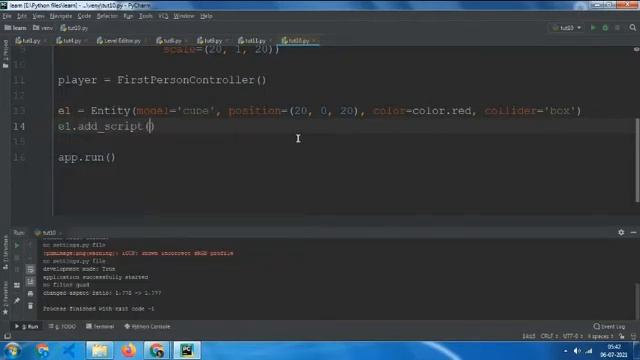Toggle scroll to end icon in Run panel

point(30,282)
